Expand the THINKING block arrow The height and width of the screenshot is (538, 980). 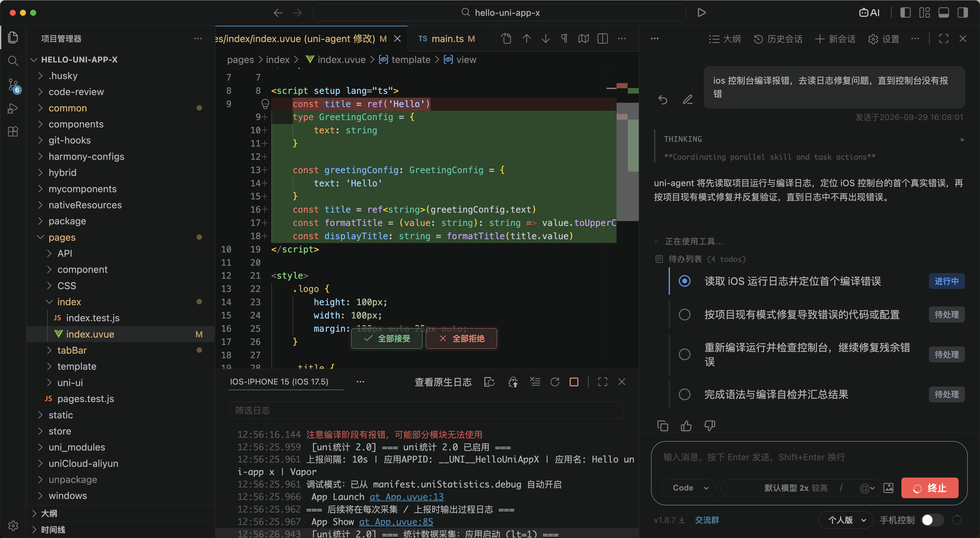pyautogui.click(x=962, y=139)
